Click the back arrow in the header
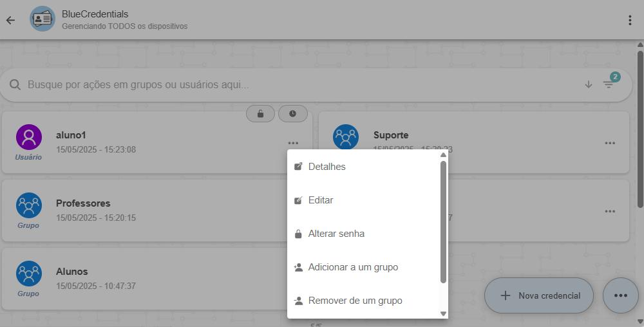 tap(10, 20)
